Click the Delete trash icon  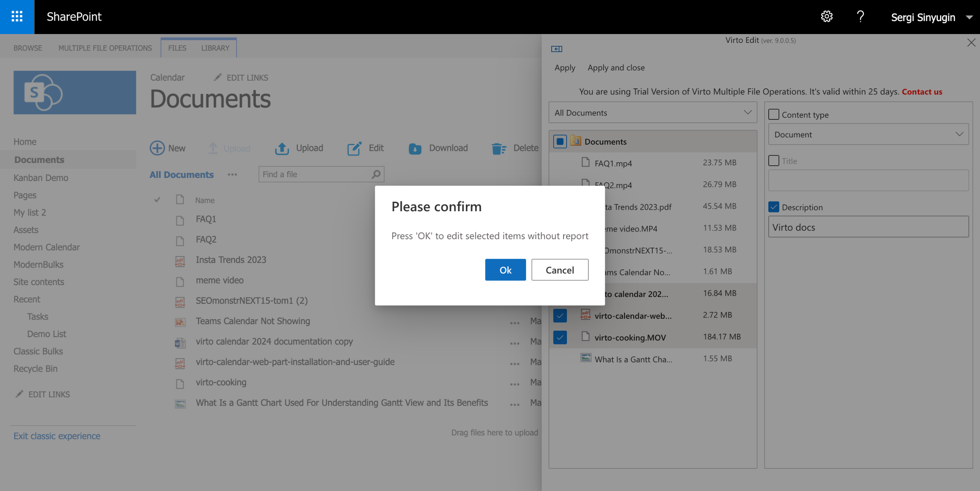pos(498,148)
